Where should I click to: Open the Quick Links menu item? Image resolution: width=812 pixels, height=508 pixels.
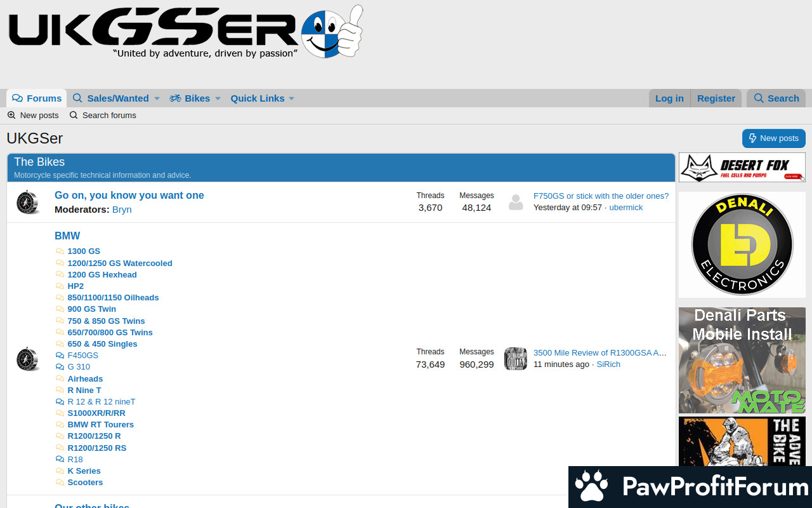(258, 98)
